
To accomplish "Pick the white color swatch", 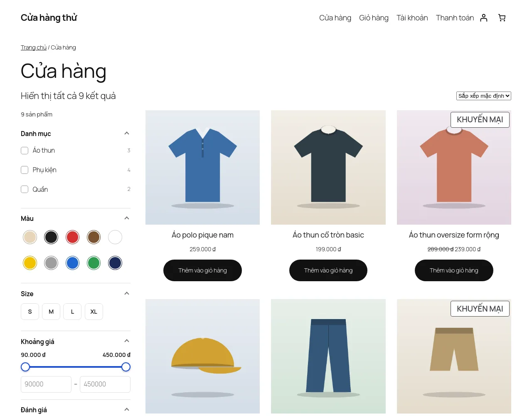I will point(115,237).
